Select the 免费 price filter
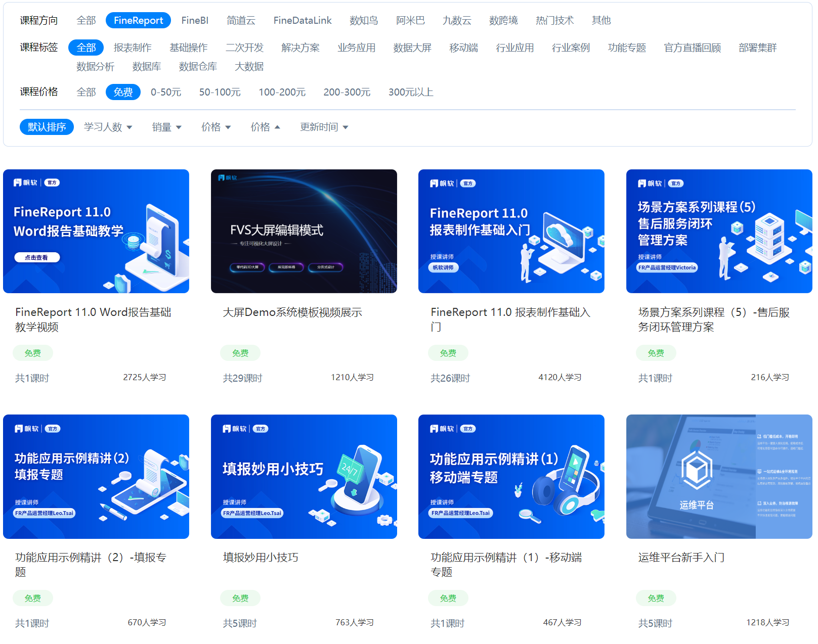 click(x=123, y=92)
